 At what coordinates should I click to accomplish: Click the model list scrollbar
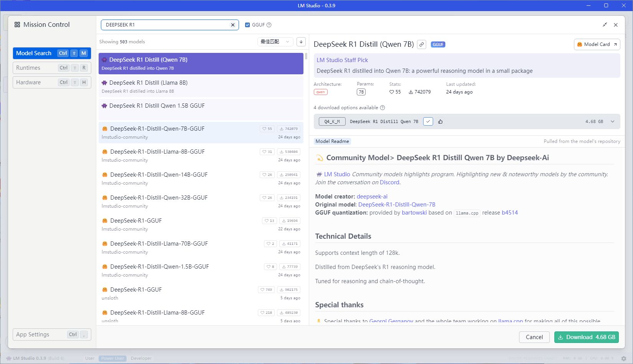click(306, 56)
